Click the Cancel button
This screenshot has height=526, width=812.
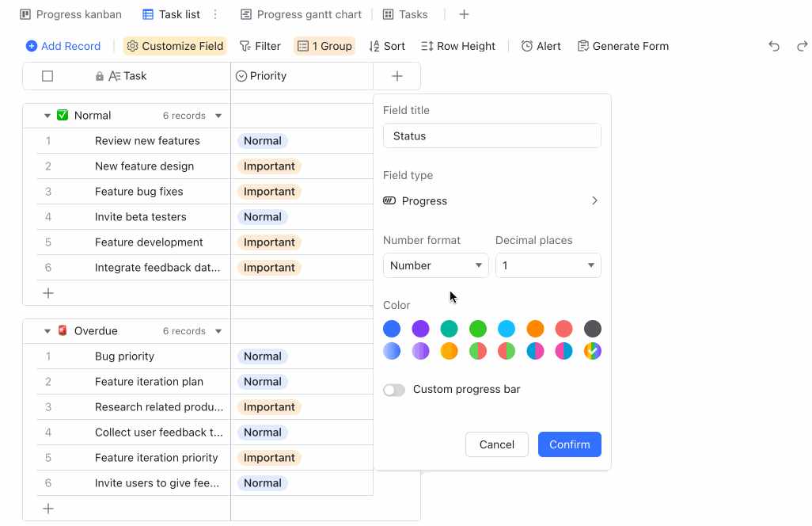(496, 444)
